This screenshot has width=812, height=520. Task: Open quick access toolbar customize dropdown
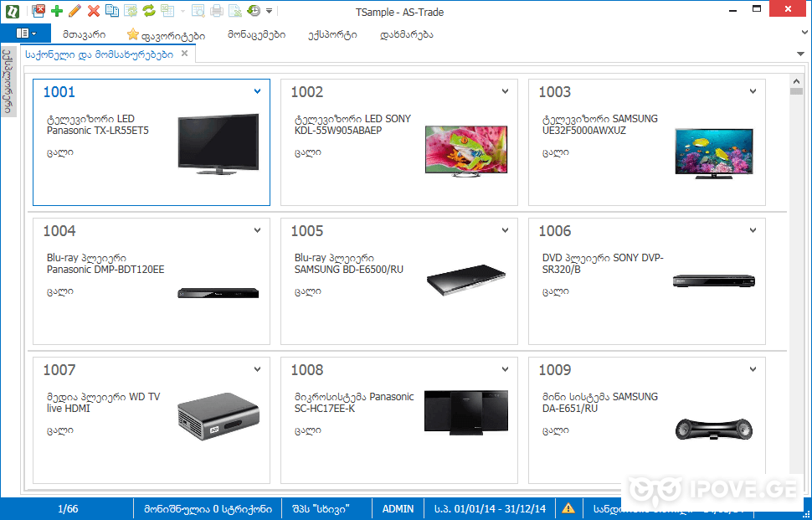[270, 11]
